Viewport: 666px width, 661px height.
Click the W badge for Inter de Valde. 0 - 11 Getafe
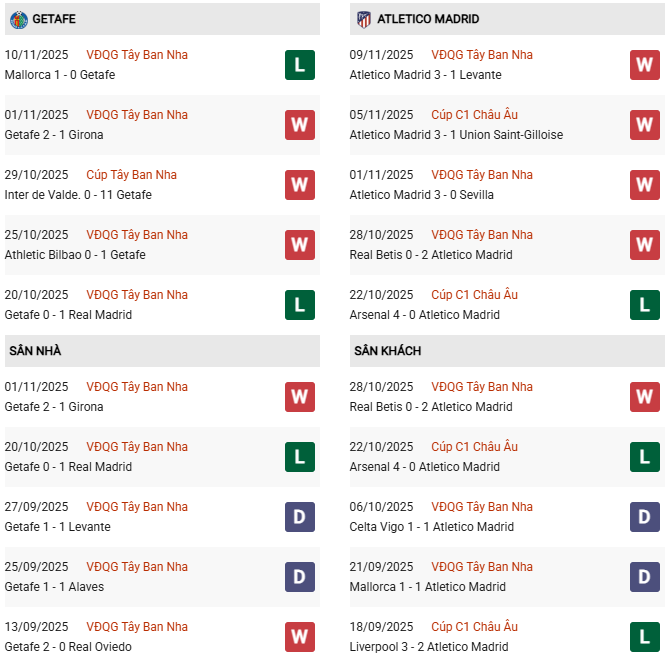pyautogui.click(x=299, y=185)
